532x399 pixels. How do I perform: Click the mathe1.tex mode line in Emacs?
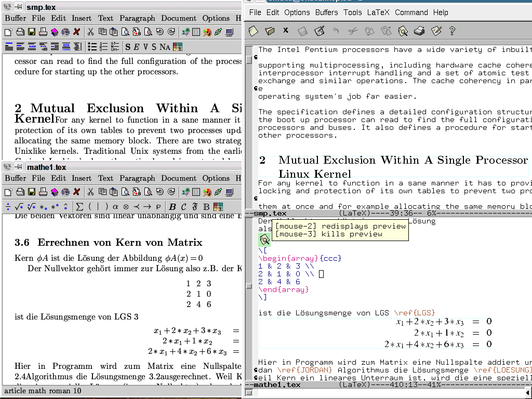point(388,385)
